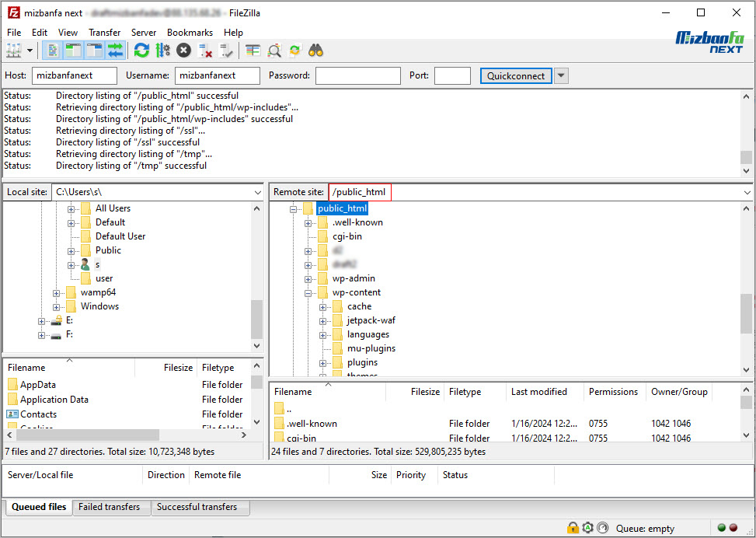Open the View menu
This screenshot has height=538, width=756.
(x=68, y=33)
